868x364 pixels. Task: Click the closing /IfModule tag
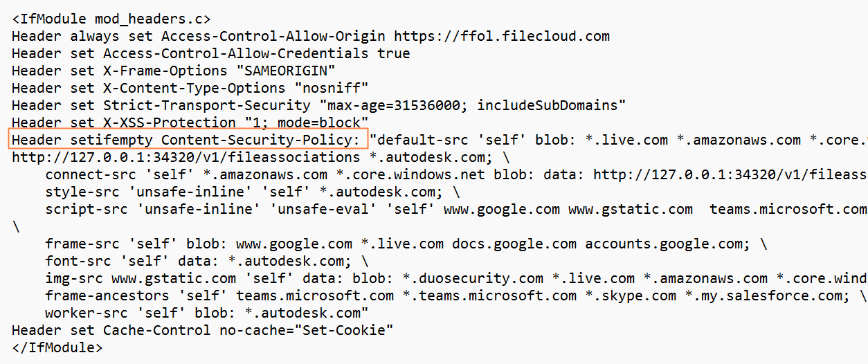pyautogui.click(x=57, y=347)
